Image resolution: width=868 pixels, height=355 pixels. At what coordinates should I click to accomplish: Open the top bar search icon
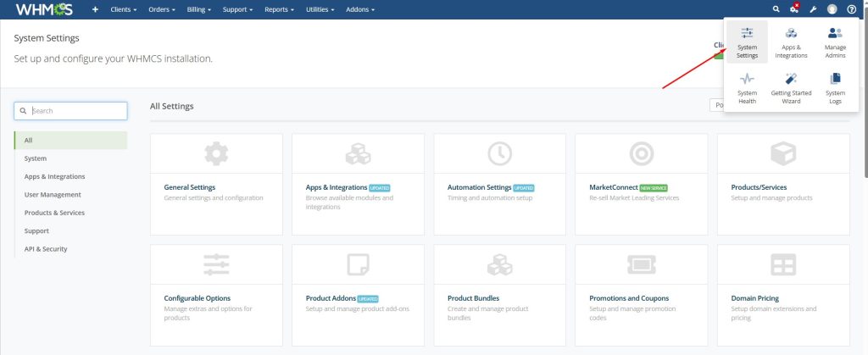[776, 9]
